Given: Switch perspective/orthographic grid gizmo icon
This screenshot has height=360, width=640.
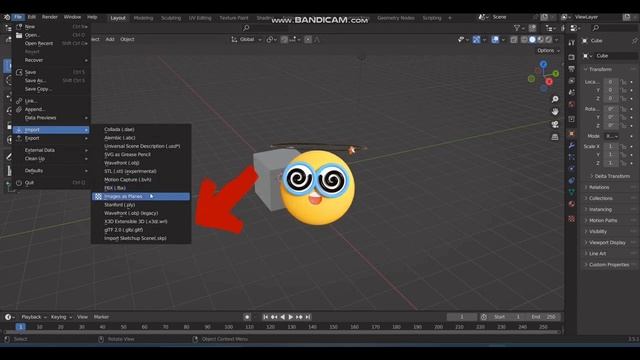Looking at the screenshot, I should click(555, 137).
